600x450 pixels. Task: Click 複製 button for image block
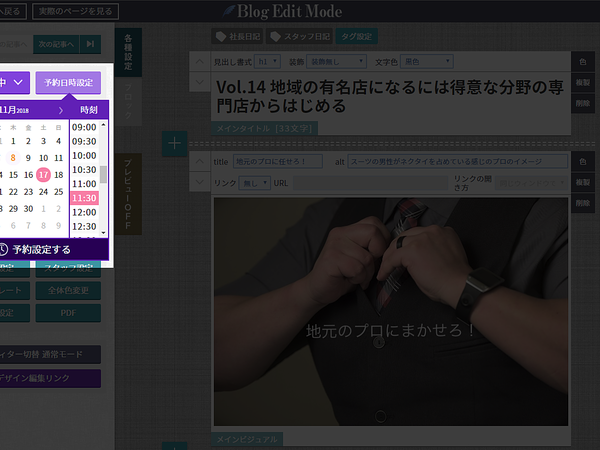coord(583,182)
